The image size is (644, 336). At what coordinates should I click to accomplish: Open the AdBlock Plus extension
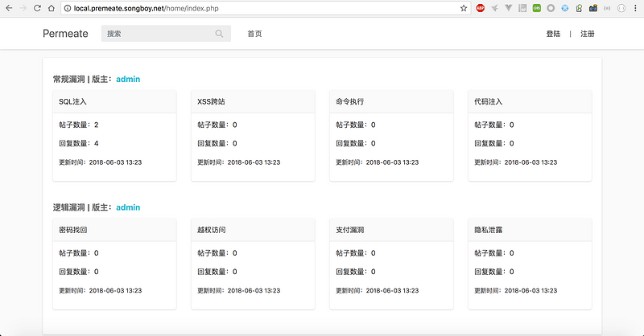tap(481, 8)
